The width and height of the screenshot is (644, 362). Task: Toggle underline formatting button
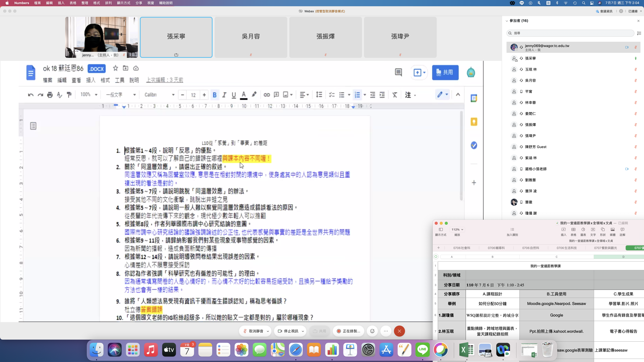tap(234, 95)
